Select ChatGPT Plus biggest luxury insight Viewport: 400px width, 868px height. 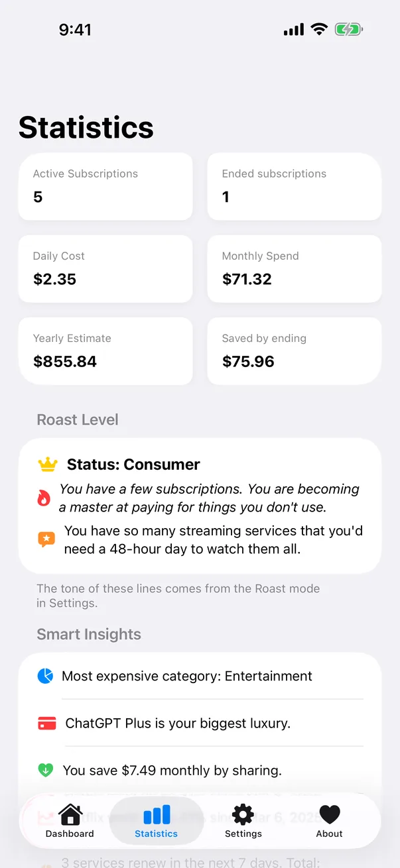coord(200,723)
